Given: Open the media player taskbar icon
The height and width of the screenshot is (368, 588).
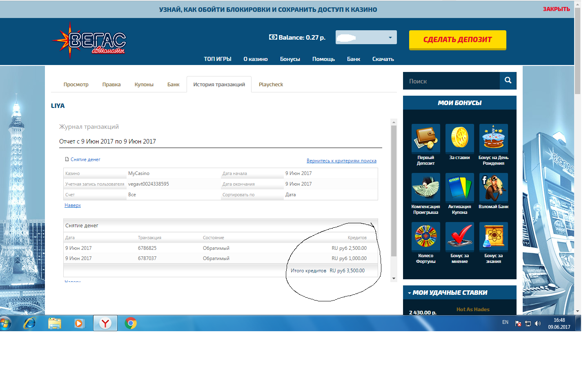Looking at the screenshot, I should point(79,323).
